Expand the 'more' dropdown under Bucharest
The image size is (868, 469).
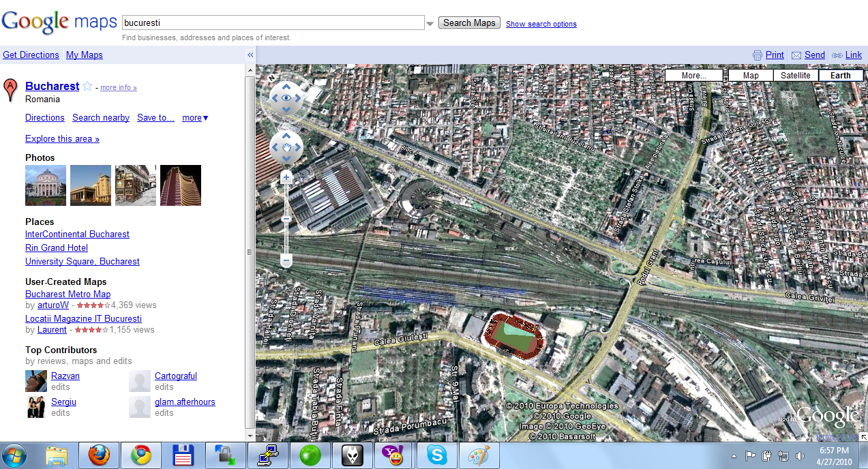click(x=195, y=118)
